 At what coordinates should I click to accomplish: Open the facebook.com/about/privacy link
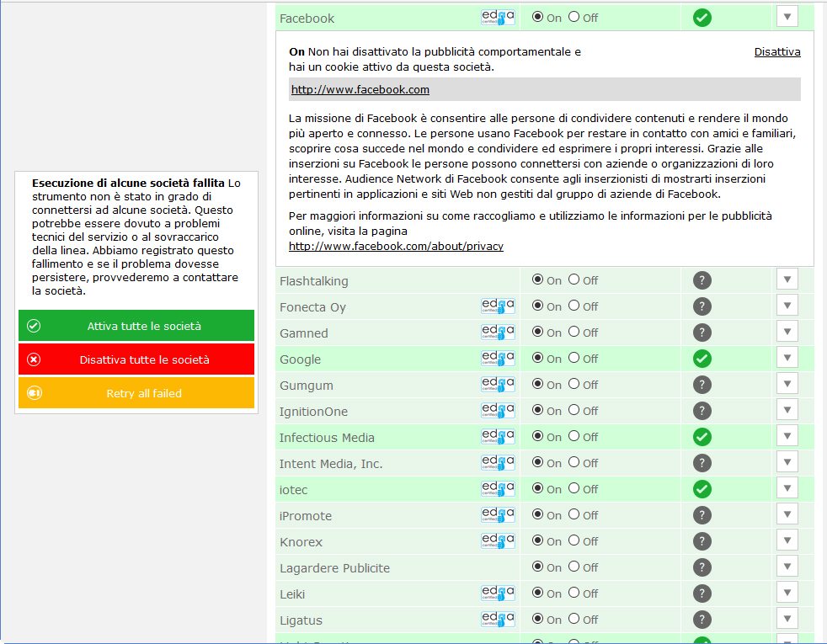point(396,247)
